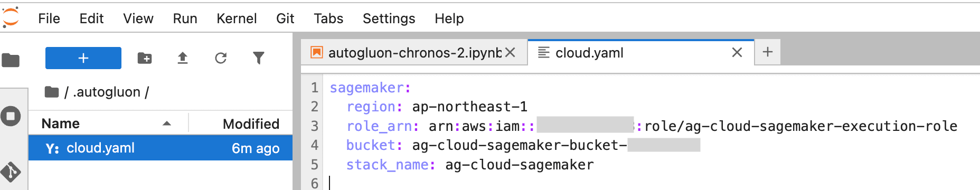Switch to autogluon-chronos-2.ipynb tab
The height and width of the screenshot is (190, 980).
click(x=414, y=53)
